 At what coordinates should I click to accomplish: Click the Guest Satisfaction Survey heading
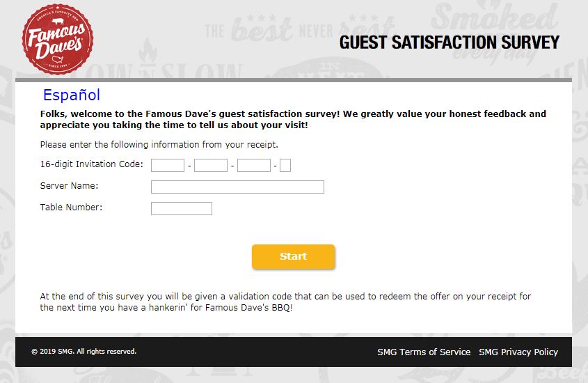pyautogui.click(x=449, y=43)
